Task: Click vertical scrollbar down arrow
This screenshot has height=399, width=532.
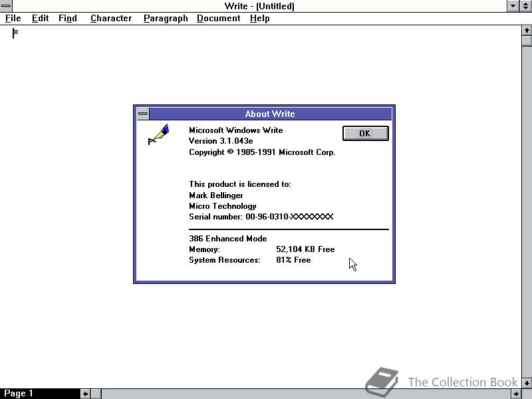Action: click(527, 383)
